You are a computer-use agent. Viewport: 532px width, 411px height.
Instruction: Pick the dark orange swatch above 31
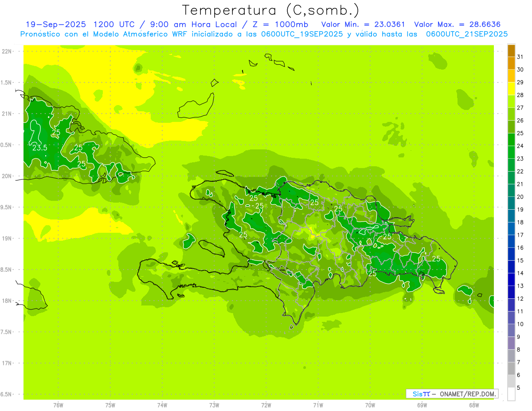[x=511, y=51]
